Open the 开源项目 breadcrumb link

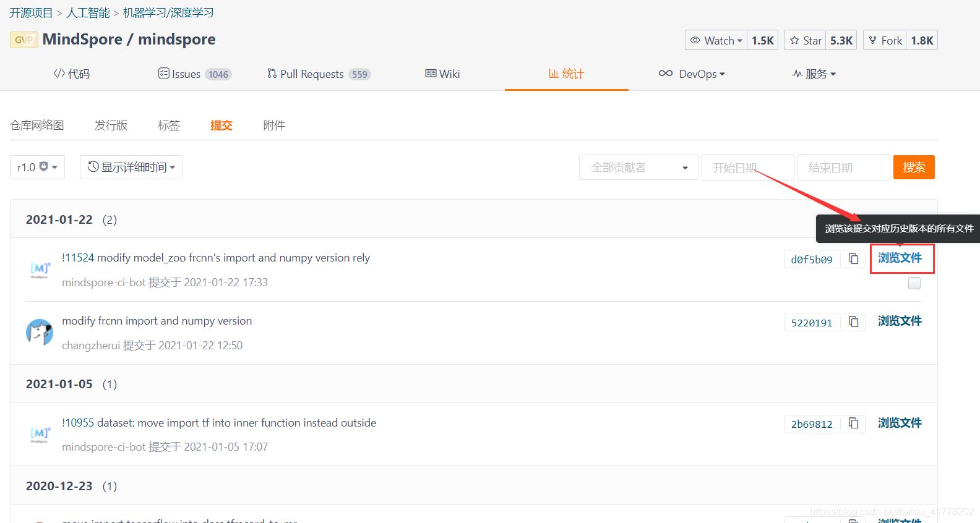tap(31, 13)
